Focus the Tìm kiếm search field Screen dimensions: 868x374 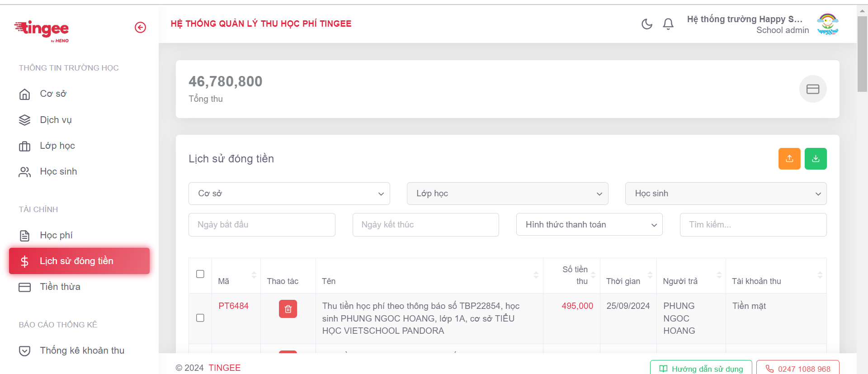point(753,225)
